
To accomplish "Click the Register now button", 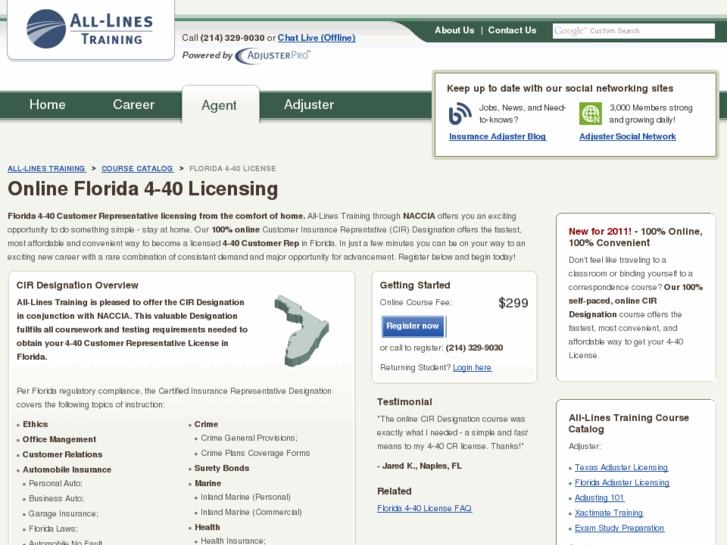I will click(x=413, y=326).
